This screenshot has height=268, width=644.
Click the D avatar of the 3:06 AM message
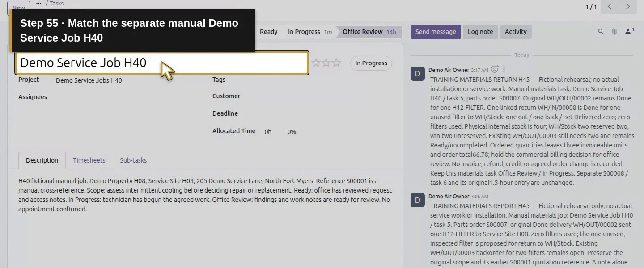tap(418, 200)
